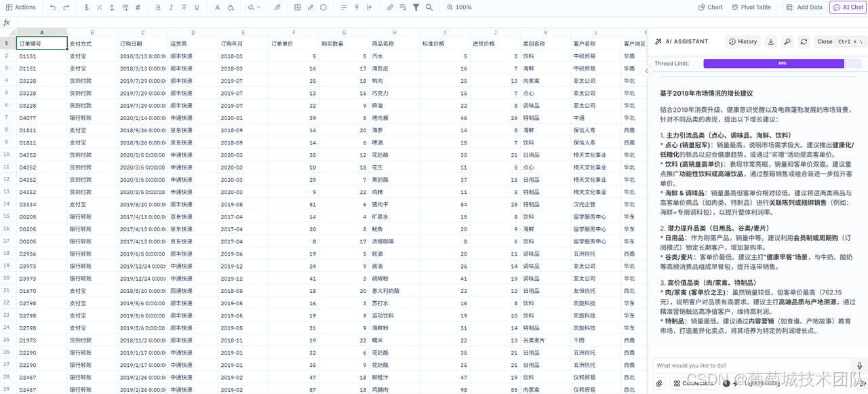Open the cell borders grid tool
The image size is (868, 394).
(x=298, y=7)
